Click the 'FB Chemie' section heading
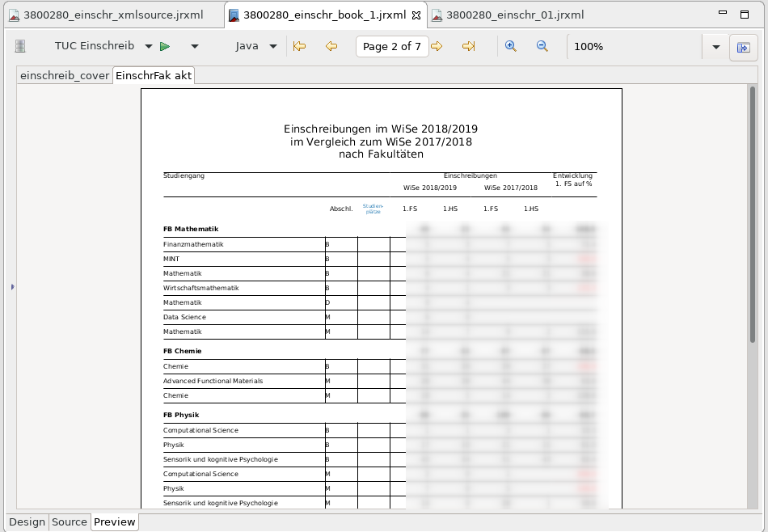Screen dimensions: 768x532 click(x=182, y=351)
